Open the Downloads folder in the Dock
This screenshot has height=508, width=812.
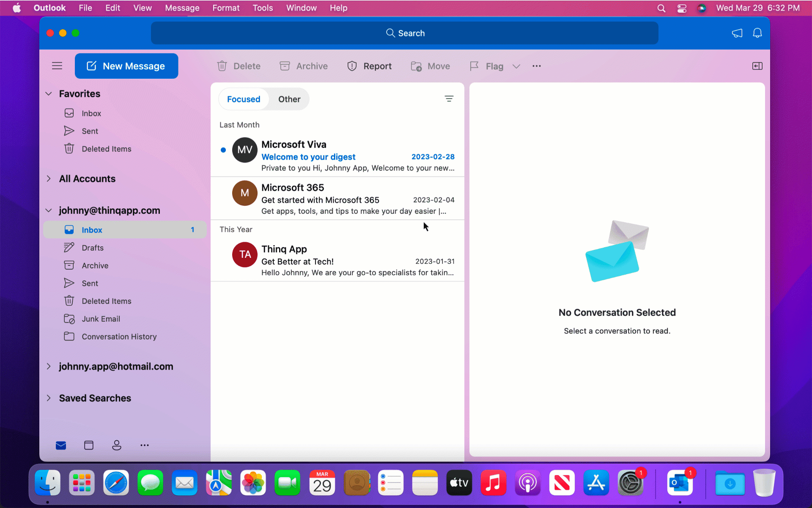(730, 483)
